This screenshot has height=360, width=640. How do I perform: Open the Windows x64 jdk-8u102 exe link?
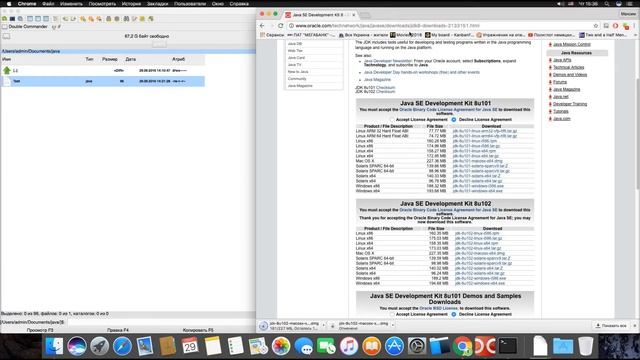pos(480,283)
